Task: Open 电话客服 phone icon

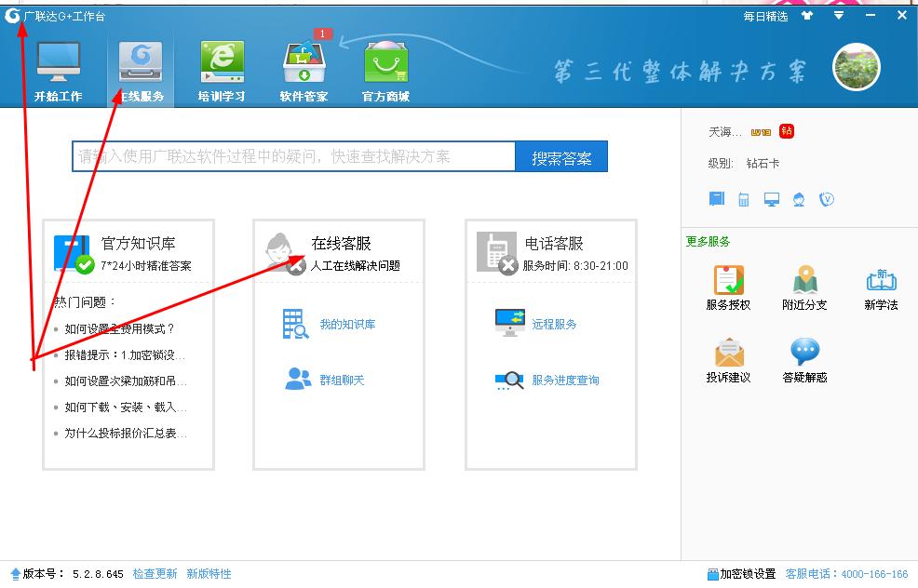Action: pyautogui.click(x=496, y=253)
